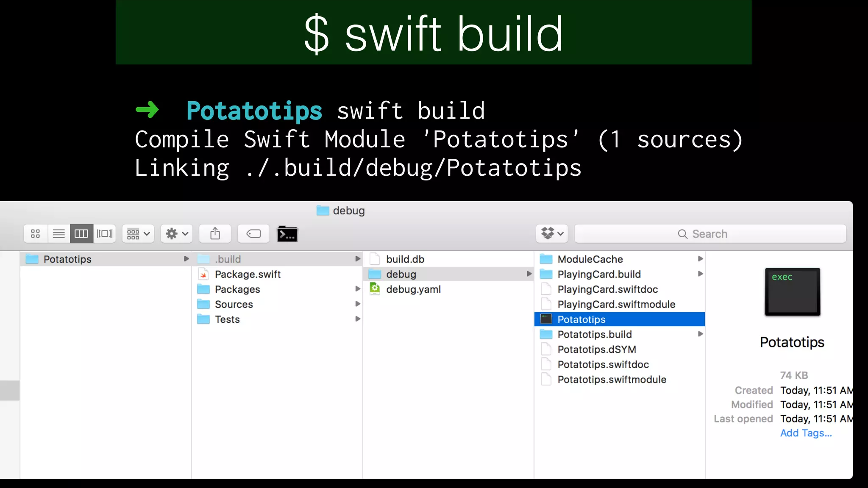Screen dimensions: 868x488
Task: Expand arrow of the Packages folder
Action: pos(358,289)
